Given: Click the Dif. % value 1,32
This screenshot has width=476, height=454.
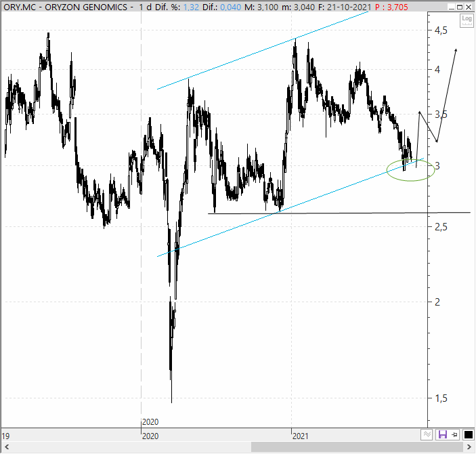Looking at the screenshot, I should tap(191, 7).
